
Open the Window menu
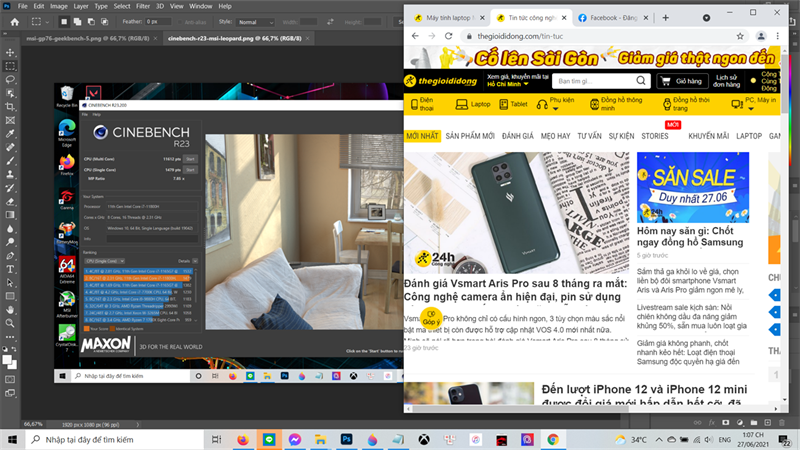[201, 6]
